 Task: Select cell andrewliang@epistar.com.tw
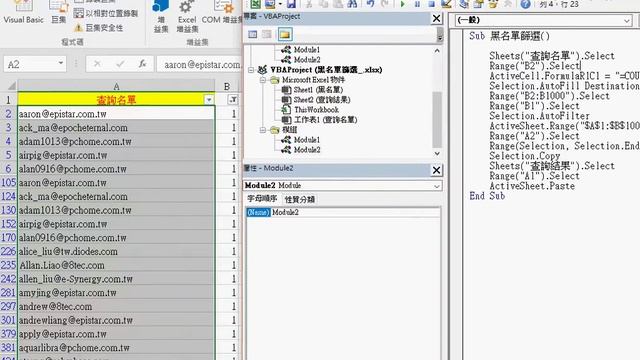pyautogui.click(x=116, y=320)
